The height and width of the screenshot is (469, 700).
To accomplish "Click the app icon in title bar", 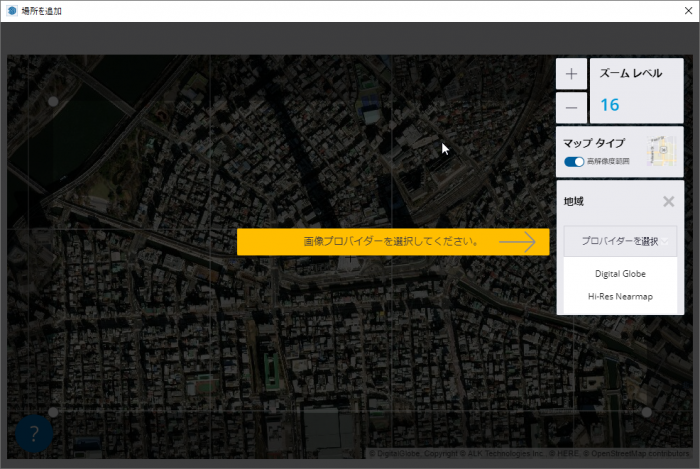I will (10, 11).
